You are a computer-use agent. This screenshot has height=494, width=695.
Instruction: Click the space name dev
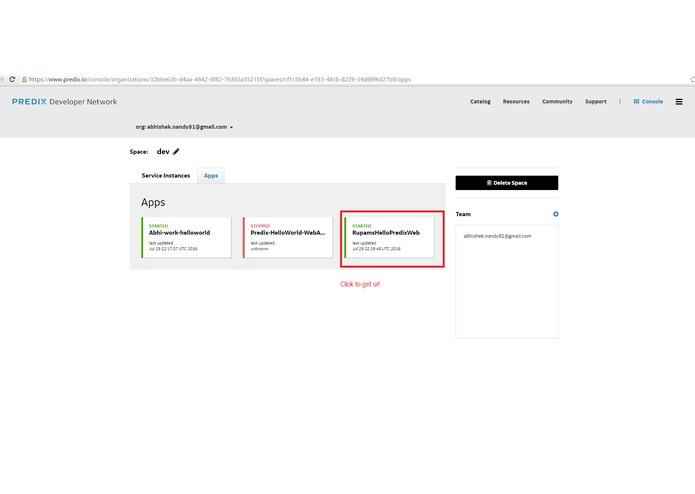click(163, 152)
